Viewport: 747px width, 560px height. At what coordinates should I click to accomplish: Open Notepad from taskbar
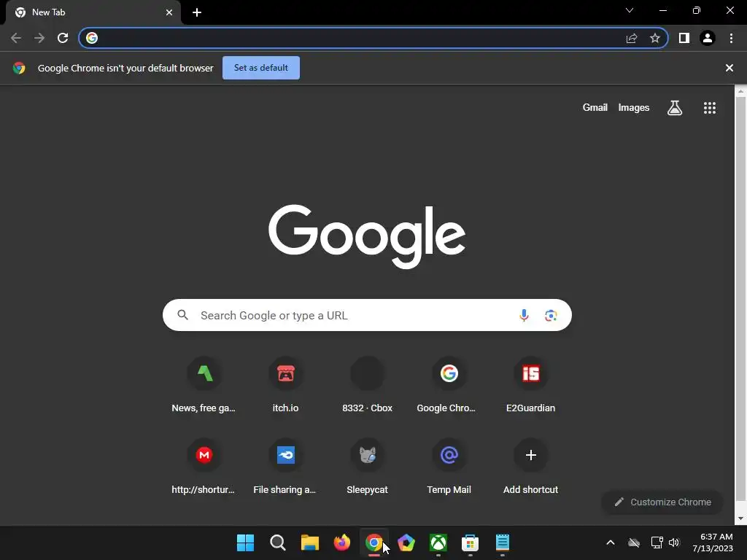[x=503, y=542]
